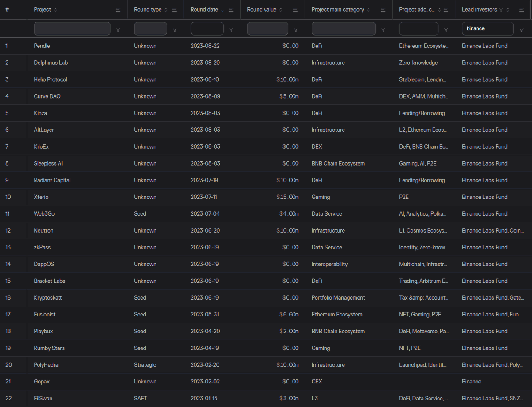This screenshot has height=407, width=532.
Task: Open the Project main category column menu icon
Action: 383,10
